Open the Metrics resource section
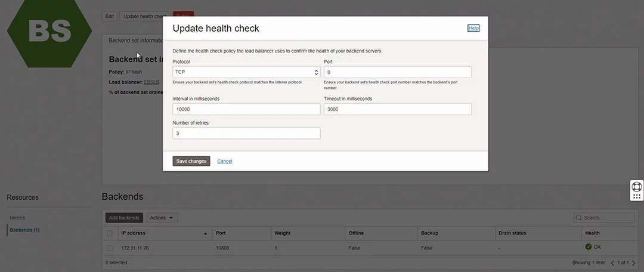The width and height of the screenshot is (644, 272). [18, 218]
